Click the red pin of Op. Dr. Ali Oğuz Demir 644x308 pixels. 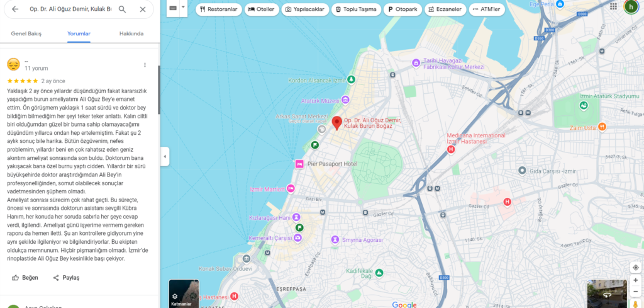(337, 123)
